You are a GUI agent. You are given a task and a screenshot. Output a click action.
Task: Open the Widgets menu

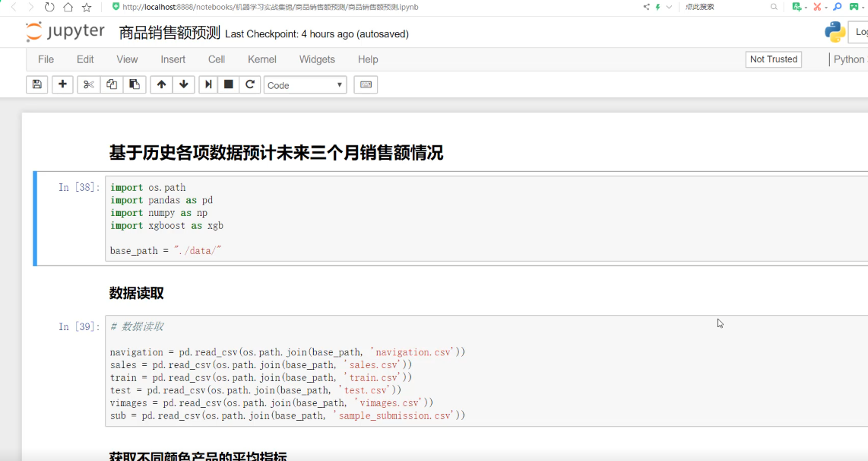tap(317, 59)
